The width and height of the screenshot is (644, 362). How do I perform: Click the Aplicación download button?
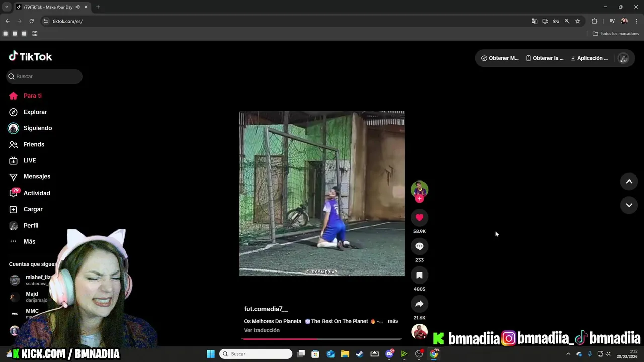(589, 58)
